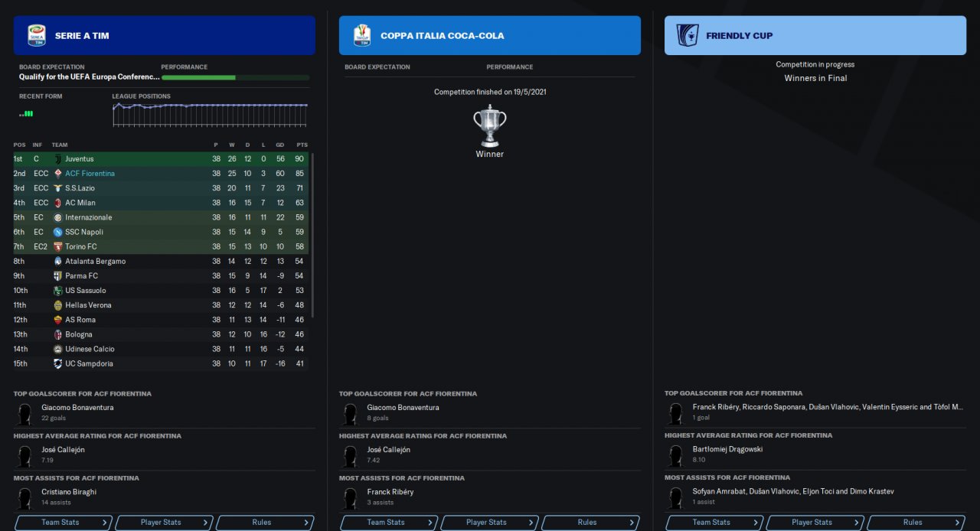Click the S.S.Lazio club badge
980x531 pixels.
pos(57,188)
